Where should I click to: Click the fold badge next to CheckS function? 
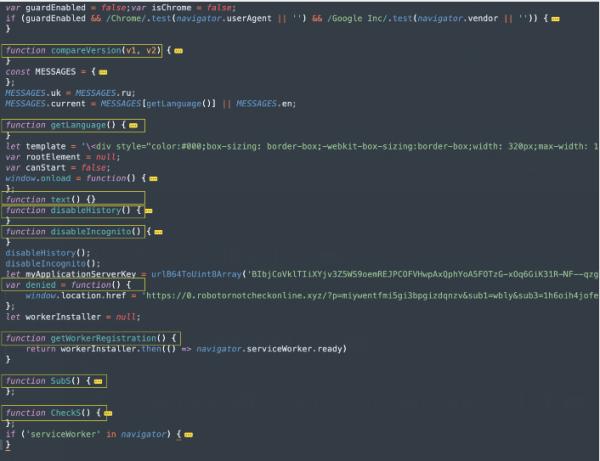(x=108, y=412)
